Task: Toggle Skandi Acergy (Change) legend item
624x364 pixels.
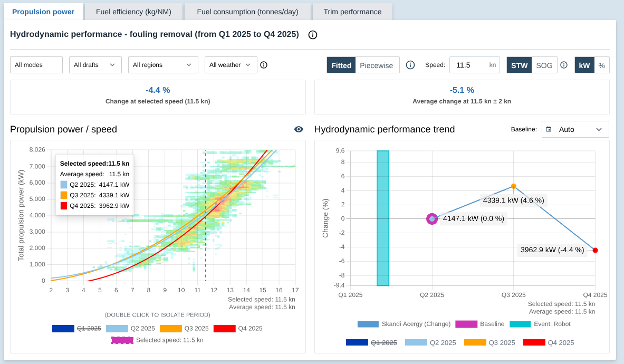Action: [x=404, y=324]
